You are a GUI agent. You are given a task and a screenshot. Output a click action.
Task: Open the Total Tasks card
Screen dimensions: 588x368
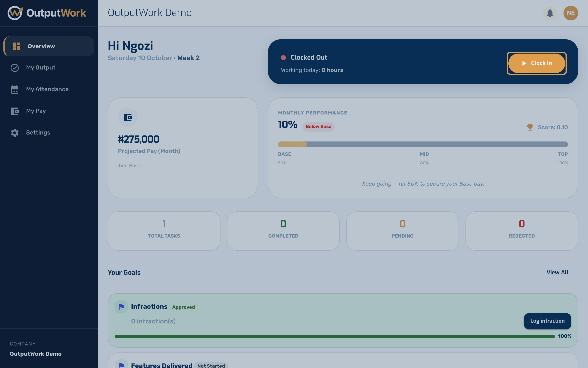click(x=164, y=231)
